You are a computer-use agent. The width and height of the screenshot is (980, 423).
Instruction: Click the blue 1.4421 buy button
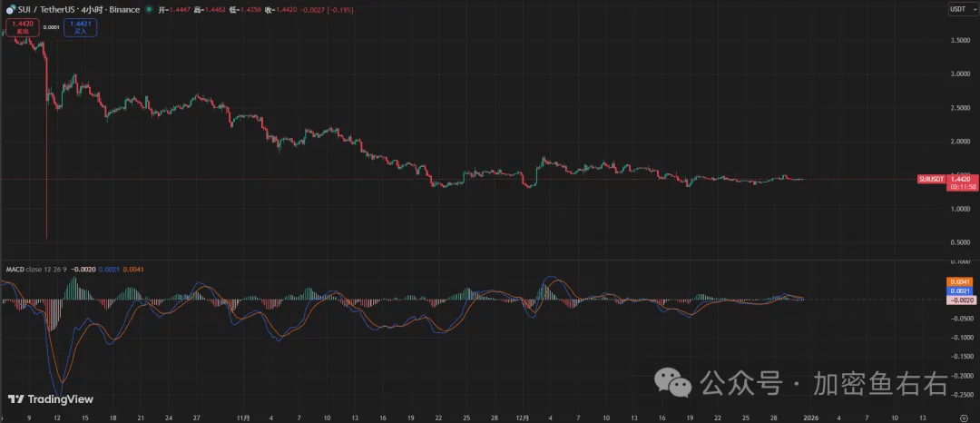coord(80,28)
